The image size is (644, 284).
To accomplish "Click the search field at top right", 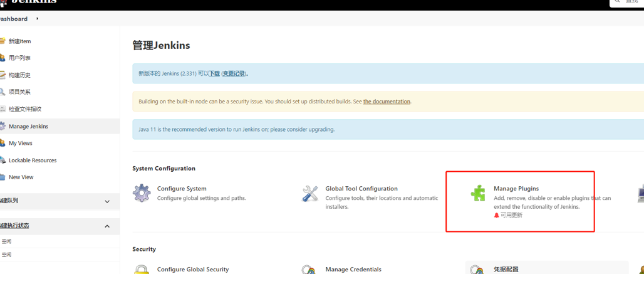I will coord(626,3).
